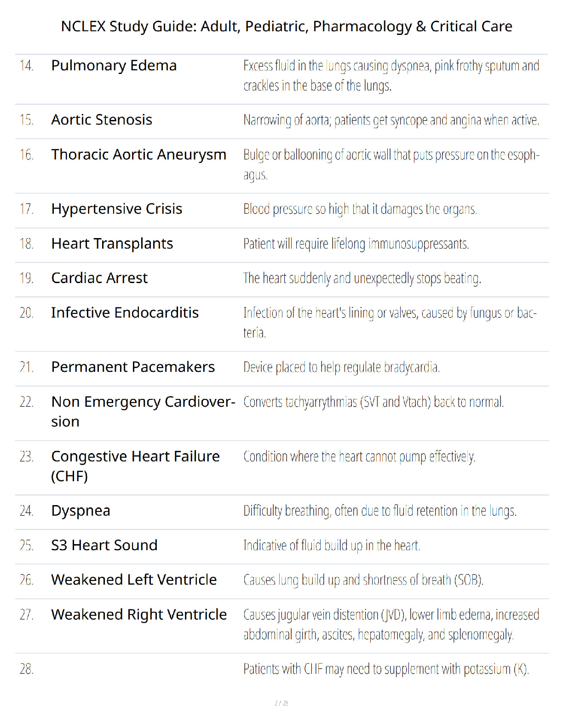Select the Weakened Left Ventricle term
563x728 pixels.
(x=134, y=580)
